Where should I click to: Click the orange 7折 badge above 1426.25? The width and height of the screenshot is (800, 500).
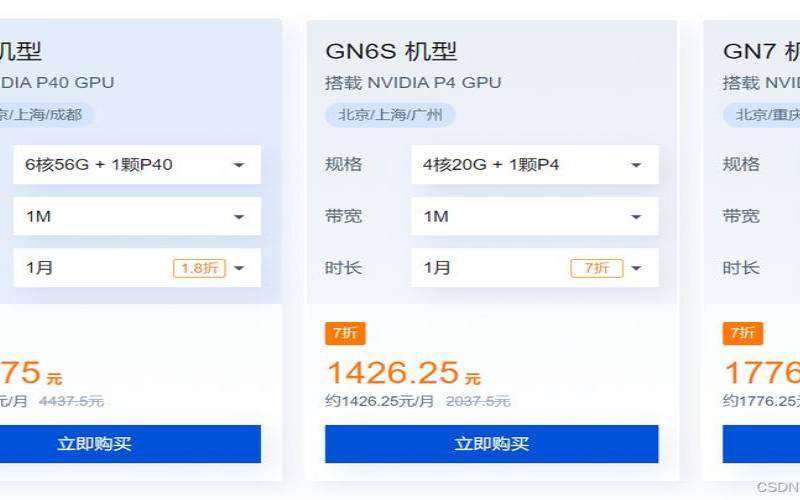tap(345, 333)
